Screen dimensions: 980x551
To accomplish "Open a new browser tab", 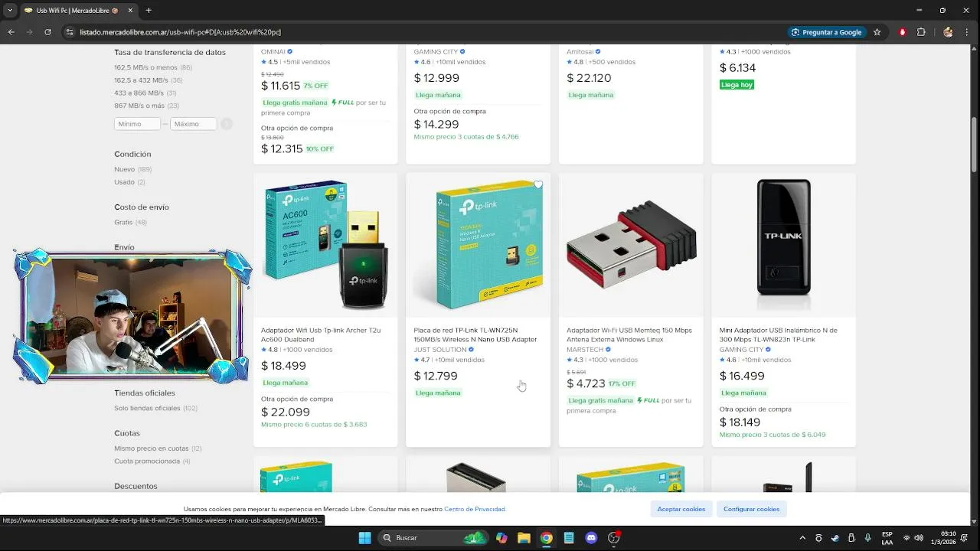I will (149, 11).
